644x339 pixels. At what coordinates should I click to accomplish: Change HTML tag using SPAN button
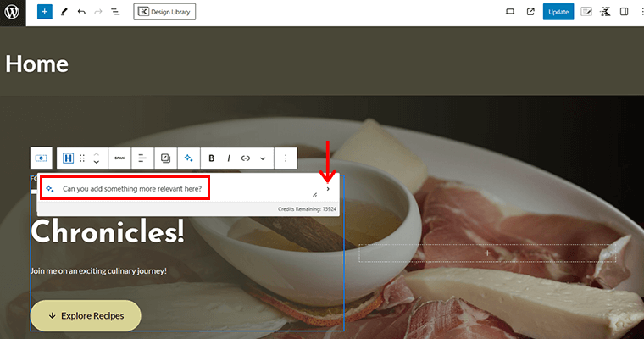pyautogui.click(x=119, y=158)
